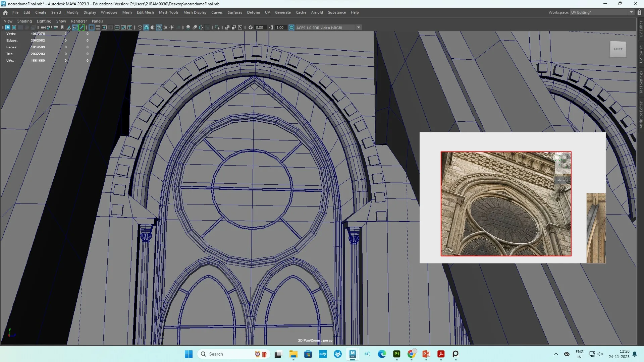The image size is (644, 362).
Task: Click the LEFT view orientation label
Action: click(618, 49)
